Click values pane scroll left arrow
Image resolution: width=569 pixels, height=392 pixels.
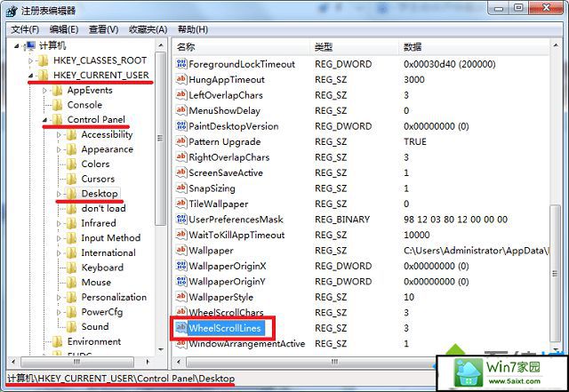(178, 362)
